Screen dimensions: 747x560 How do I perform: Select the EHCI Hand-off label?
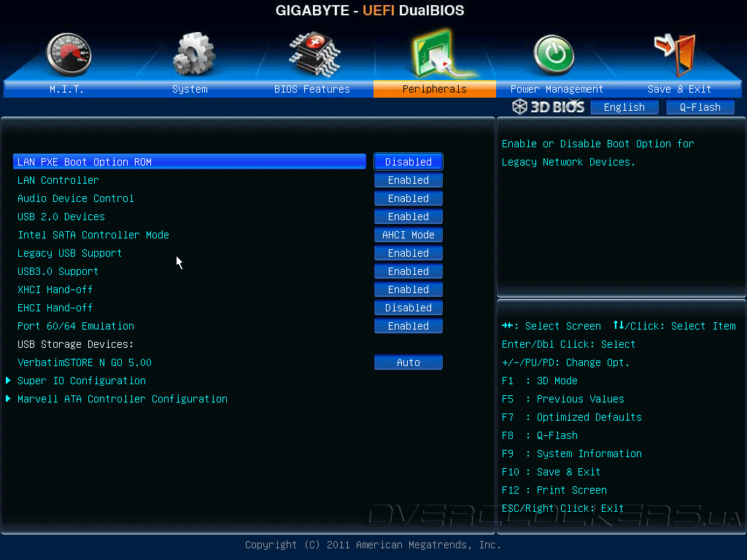coord(55,308)
